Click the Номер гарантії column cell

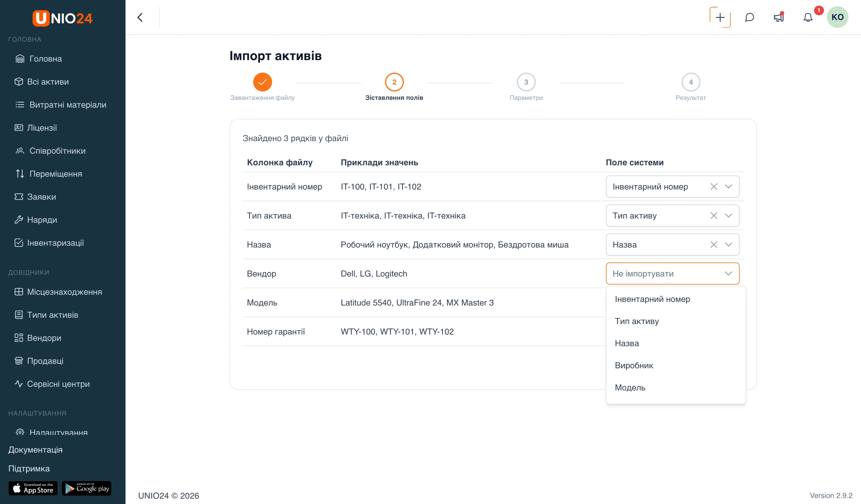pyautogui.click(x=276, y=332)
